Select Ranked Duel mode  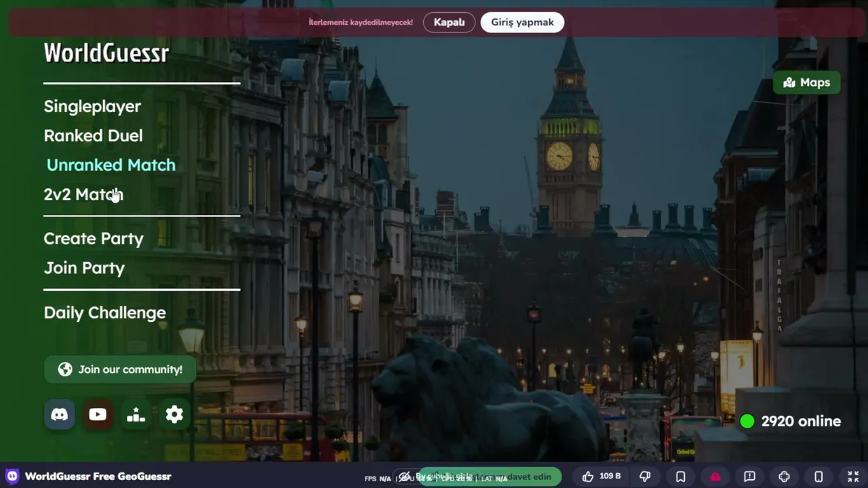tap(93, 136)
